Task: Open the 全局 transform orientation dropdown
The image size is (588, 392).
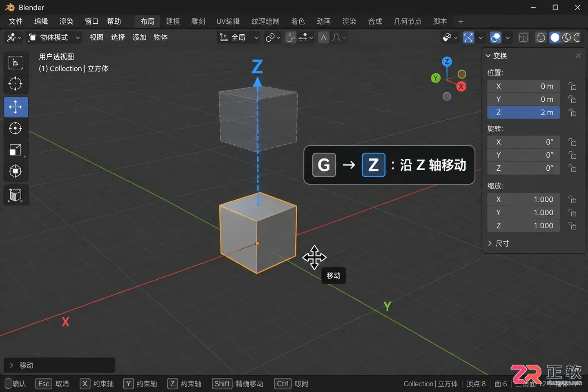Action: (x=238, y=38)
